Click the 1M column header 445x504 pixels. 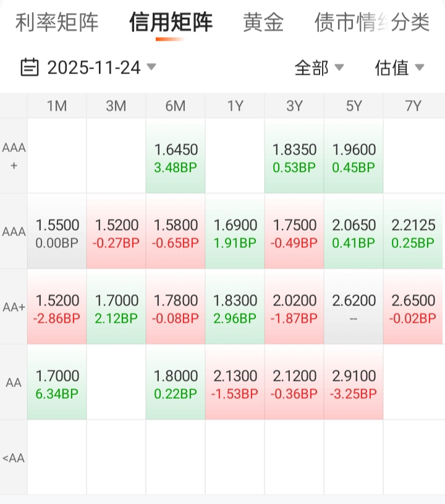[x=57, y=106]
